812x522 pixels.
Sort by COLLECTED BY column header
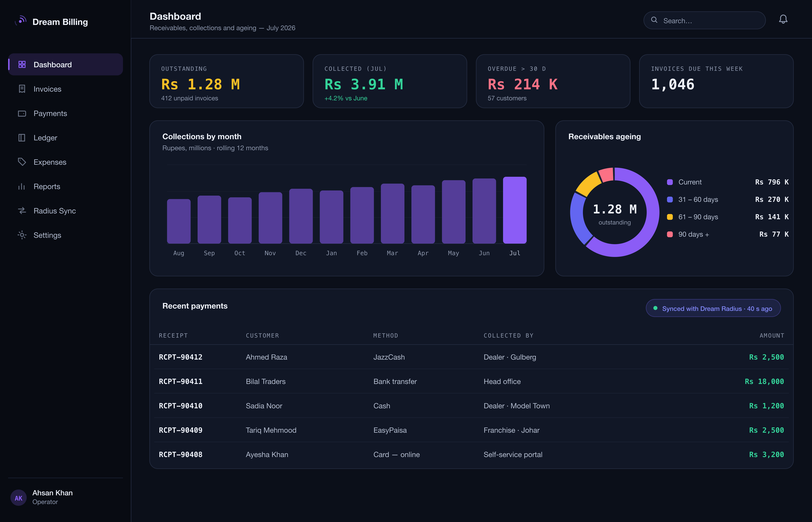508,336
